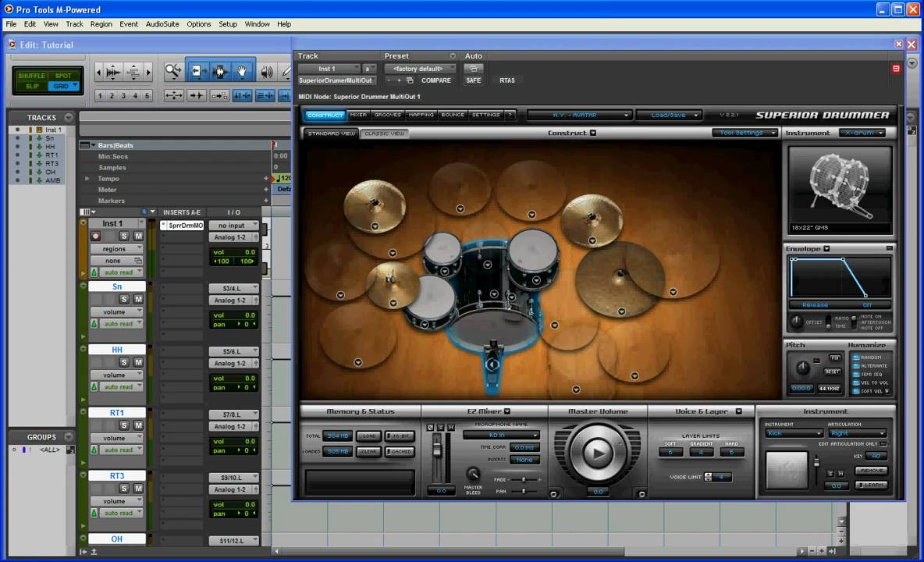
Task: Click the zoom in right arrow button
Action: (x=148, y=73)
